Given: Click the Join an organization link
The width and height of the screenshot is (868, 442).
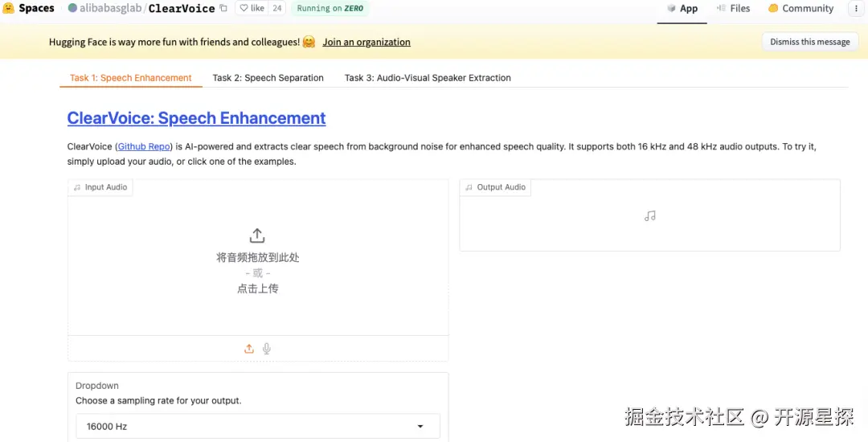Looking at the screenshot, I should [366, 42].
